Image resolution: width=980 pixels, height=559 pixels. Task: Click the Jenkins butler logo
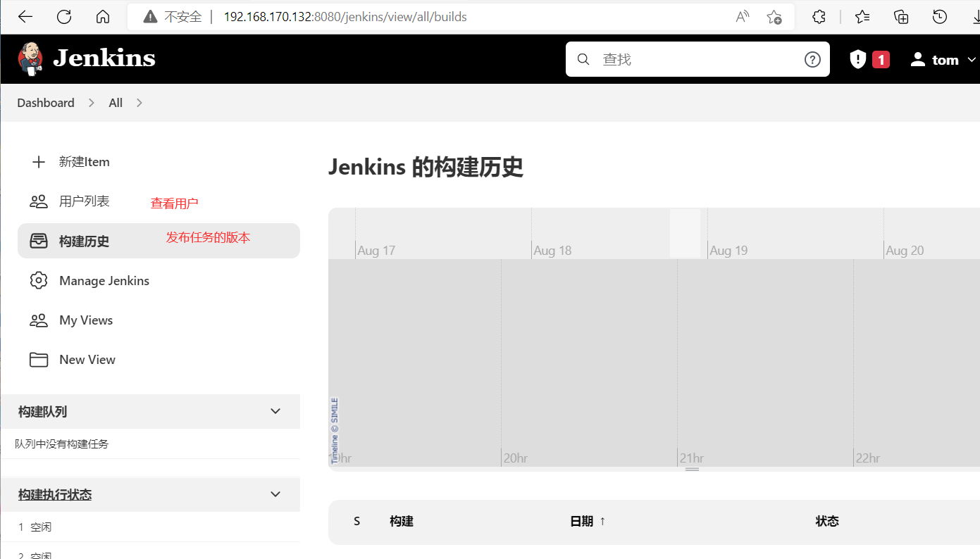(30, 59)
